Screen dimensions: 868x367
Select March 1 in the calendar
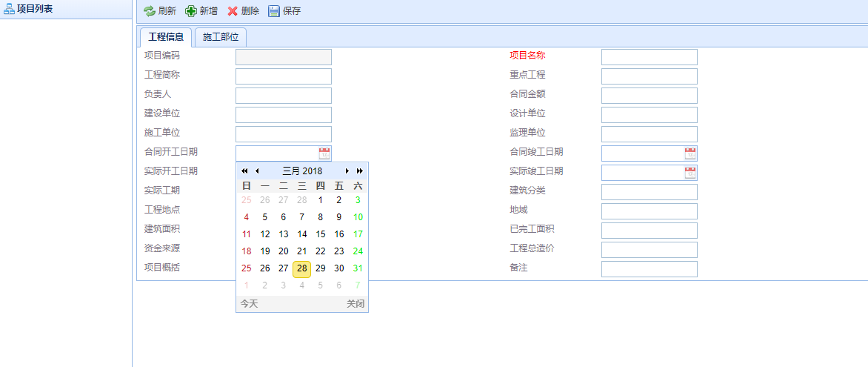pos(321,200)
